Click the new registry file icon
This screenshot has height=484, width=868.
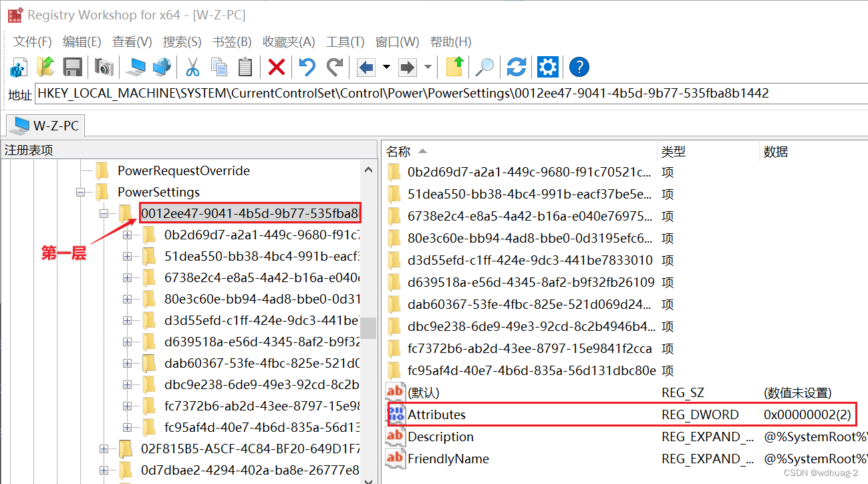18,67
